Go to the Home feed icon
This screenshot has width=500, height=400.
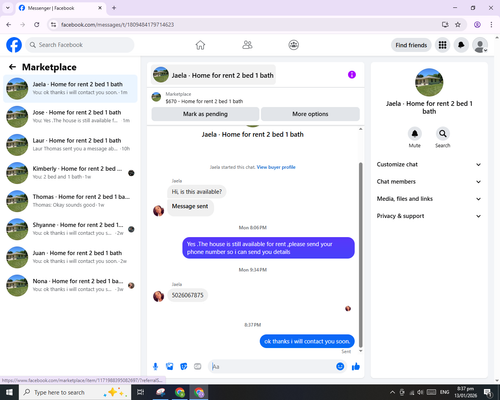(x=200, y=45)
